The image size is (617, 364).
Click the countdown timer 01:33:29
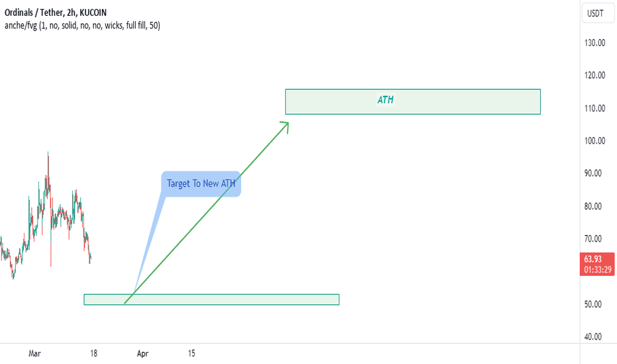[597, 269]
